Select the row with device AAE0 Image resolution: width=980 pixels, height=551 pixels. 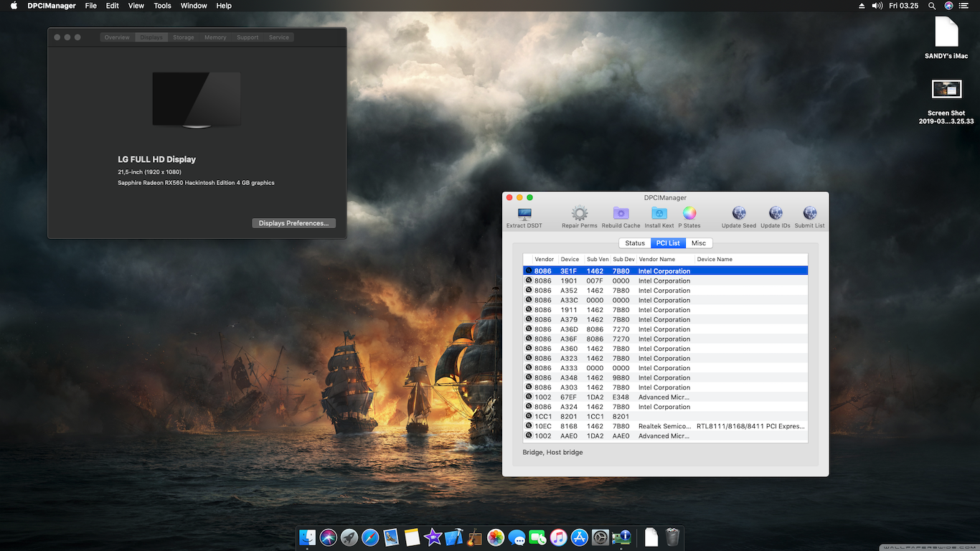[665, 435]
